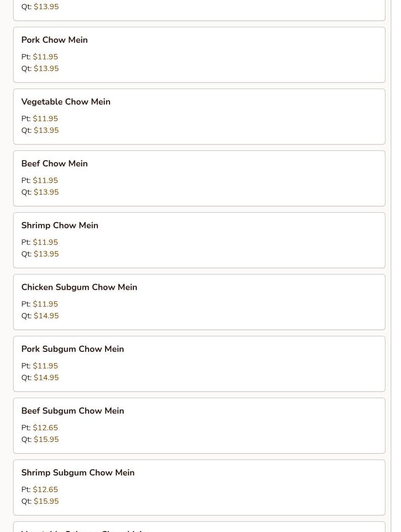Open Shrimp Subgum Chow Mein card
Image resolution: width=401 pixels, height=532 pixels.
pos(199,487)
